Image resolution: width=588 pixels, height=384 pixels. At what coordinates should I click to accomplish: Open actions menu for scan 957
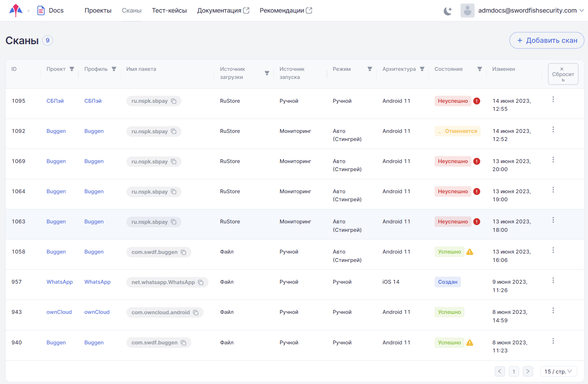point(553,281)
